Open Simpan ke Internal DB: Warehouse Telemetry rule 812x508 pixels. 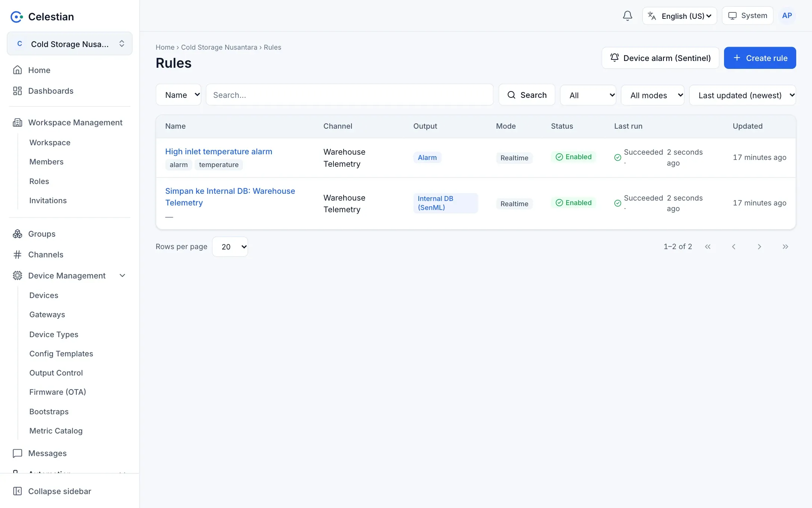coord(230,197)
